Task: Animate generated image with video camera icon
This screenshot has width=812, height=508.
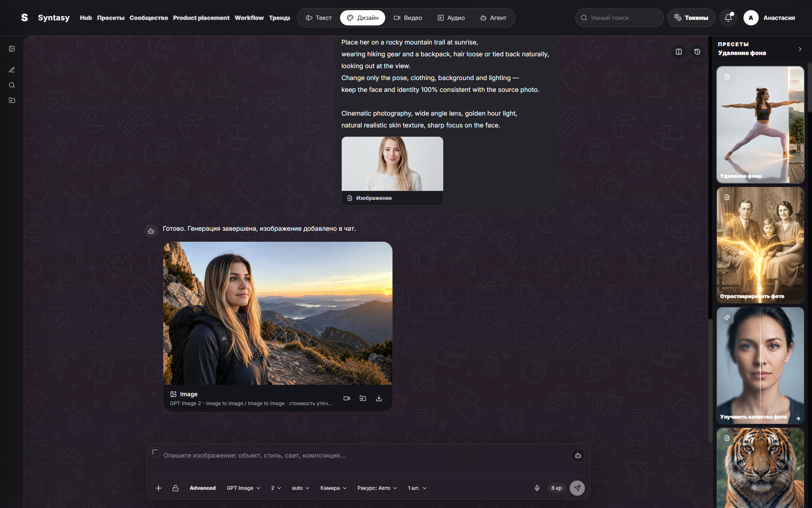Action: [347, 398]
